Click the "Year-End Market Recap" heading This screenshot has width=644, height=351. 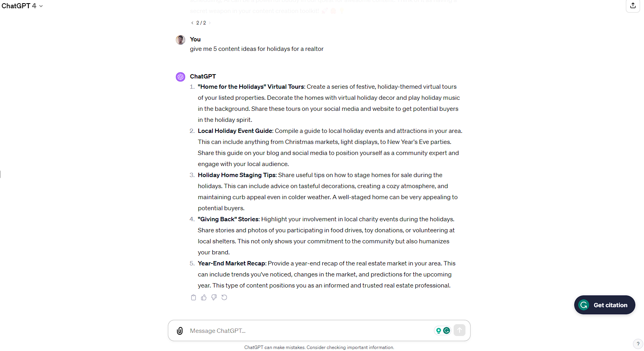[x=231, y=263]
